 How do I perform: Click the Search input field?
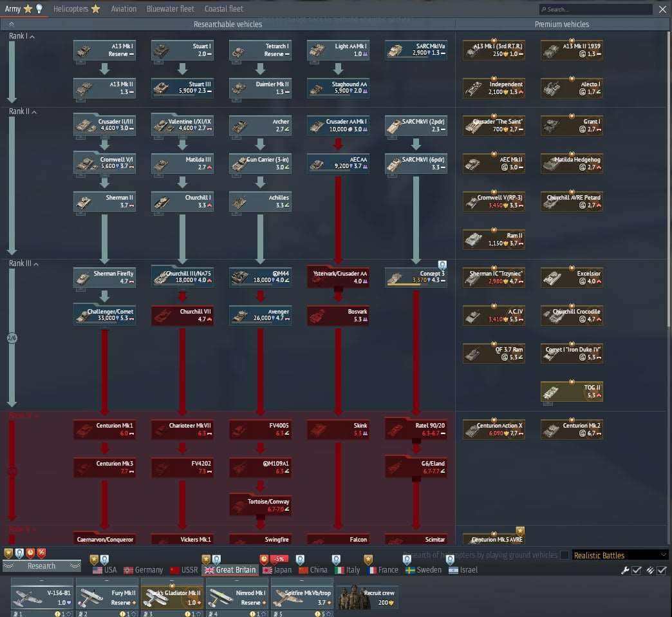click(x=595, y=9)
